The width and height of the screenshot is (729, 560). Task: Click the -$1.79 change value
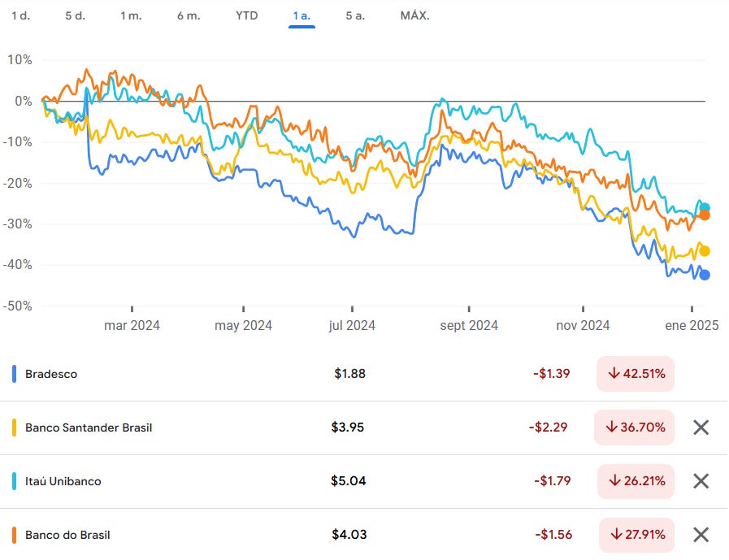(x=553, y=481)
